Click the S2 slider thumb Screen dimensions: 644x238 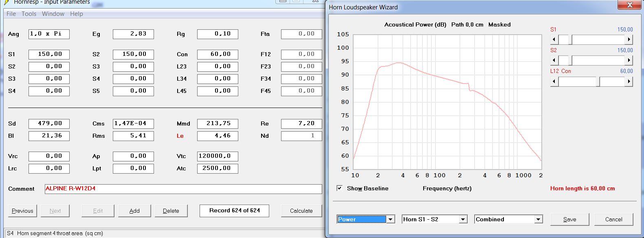pos(570,60)
